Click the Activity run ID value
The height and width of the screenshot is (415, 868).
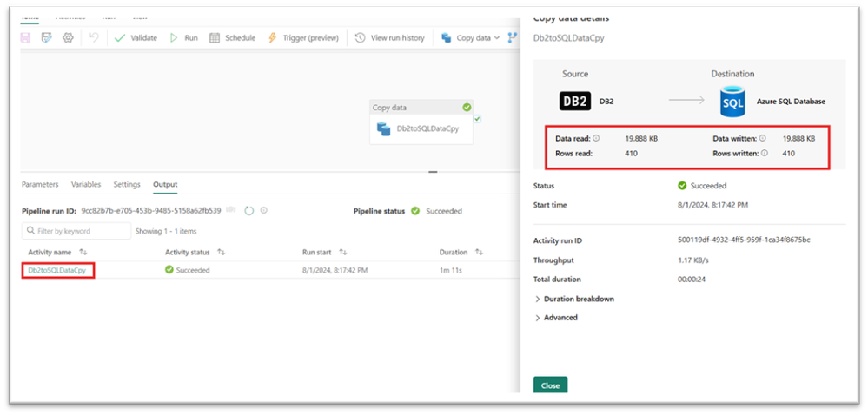[744, 240]
